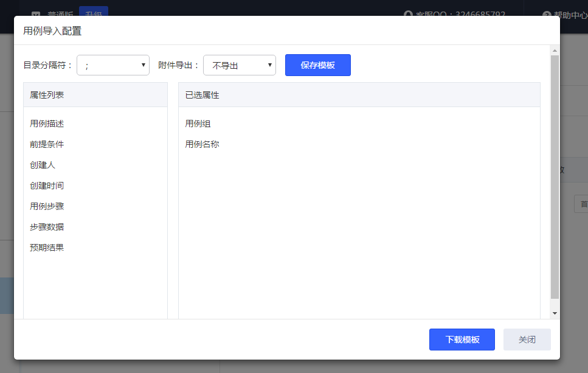Screen dimensions: 588x373
Task: Click 用例组 in selected attributes
Action: 198,124
